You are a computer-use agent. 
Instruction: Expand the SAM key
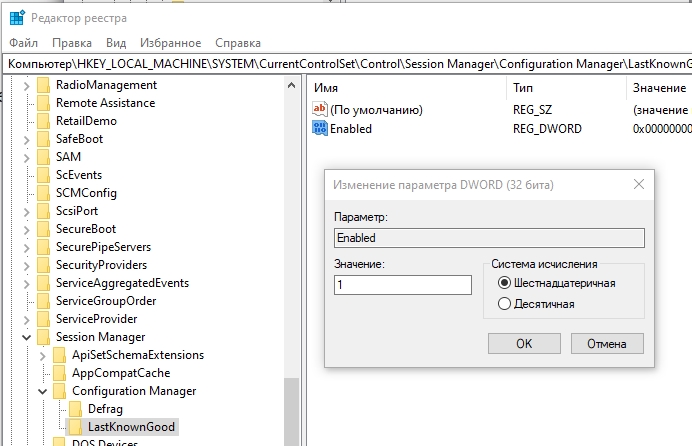(x=26, y=158)
